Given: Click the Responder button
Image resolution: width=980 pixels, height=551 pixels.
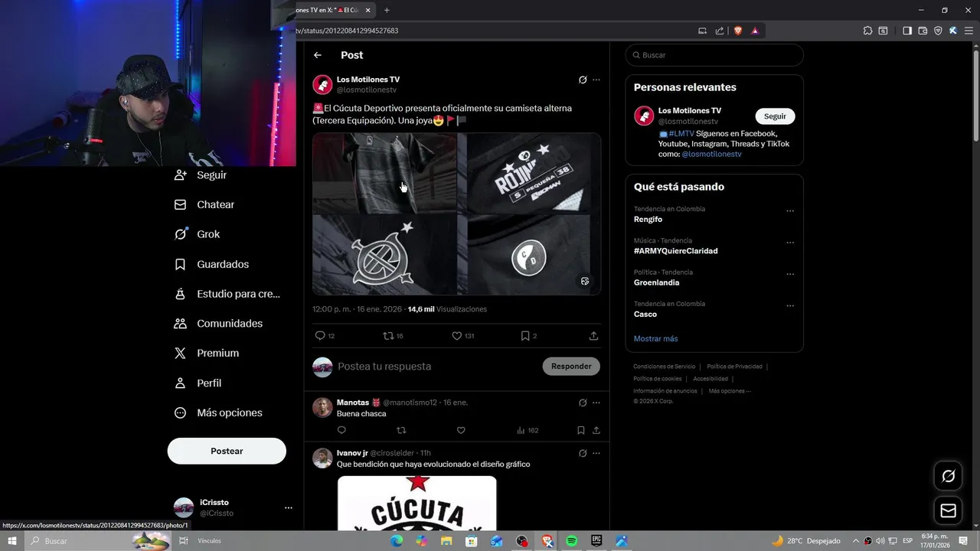Looking at the screenshot, I should [571, 367].
